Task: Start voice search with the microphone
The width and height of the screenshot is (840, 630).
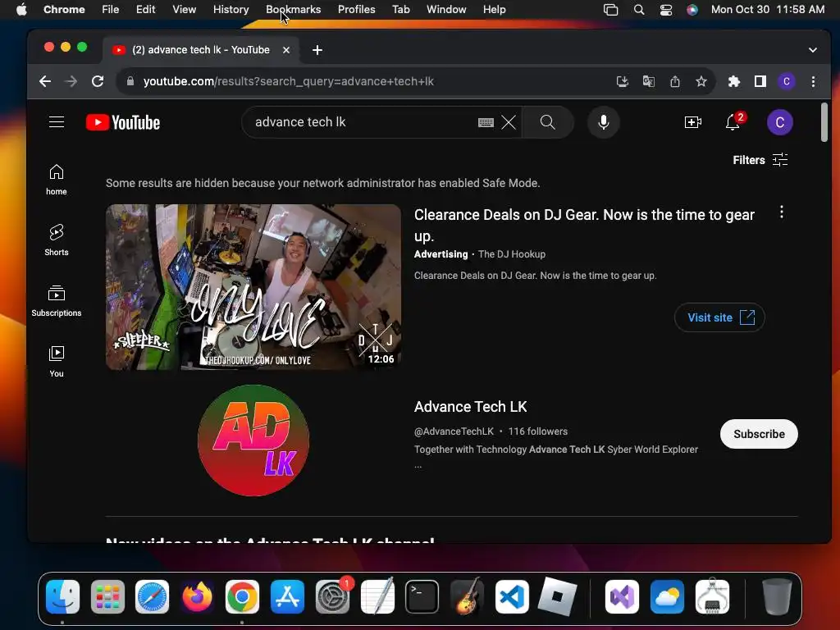Action: (604, 123)
